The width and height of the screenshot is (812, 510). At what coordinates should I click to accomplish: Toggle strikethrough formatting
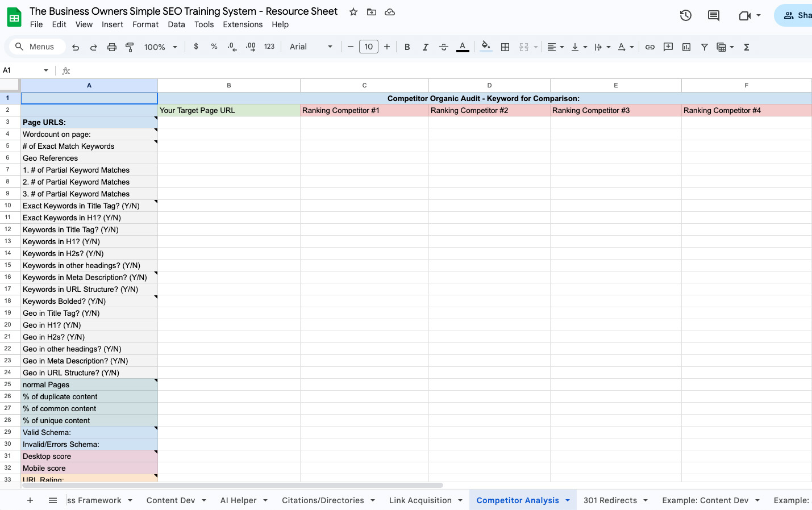click(x=444, y=47)
